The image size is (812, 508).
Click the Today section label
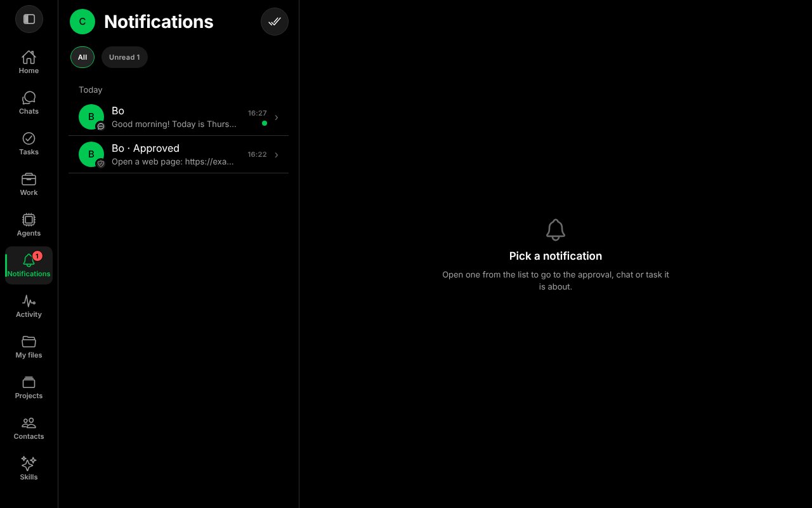pos(91,90)
